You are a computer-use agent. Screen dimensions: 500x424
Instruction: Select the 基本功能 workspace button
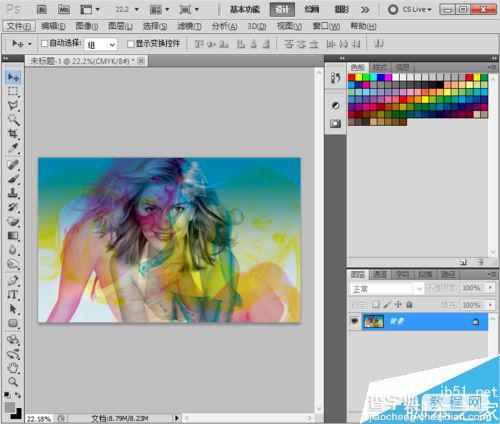pyautogui.click(x=244, y=9)
